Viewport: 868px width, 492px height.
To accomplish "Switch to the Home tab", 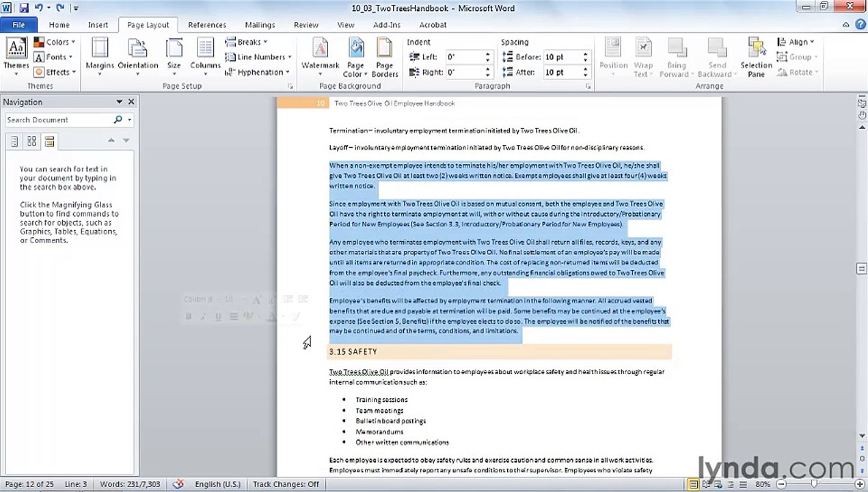I will point(59,25).
